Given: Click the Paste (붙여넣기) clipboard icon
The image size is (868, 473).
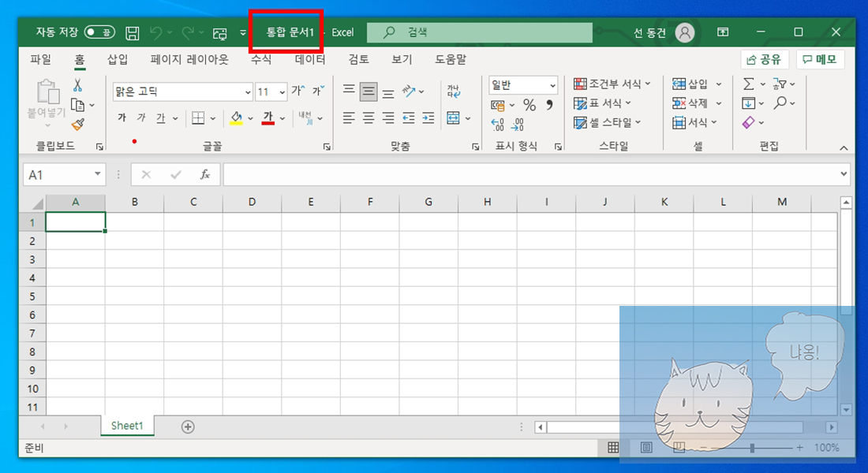Looking at the screenshot, I should click(48, 92).
